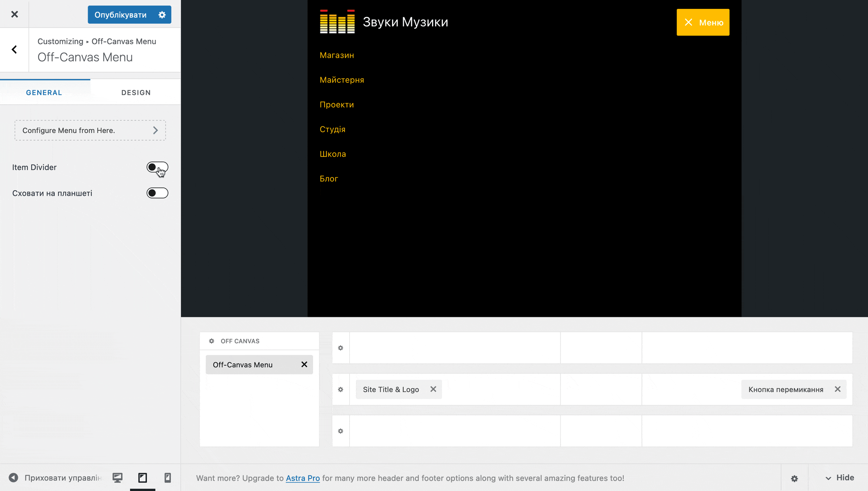Click Приховати управління collapse control
The image size is (868, 491).
coord(55,478)
